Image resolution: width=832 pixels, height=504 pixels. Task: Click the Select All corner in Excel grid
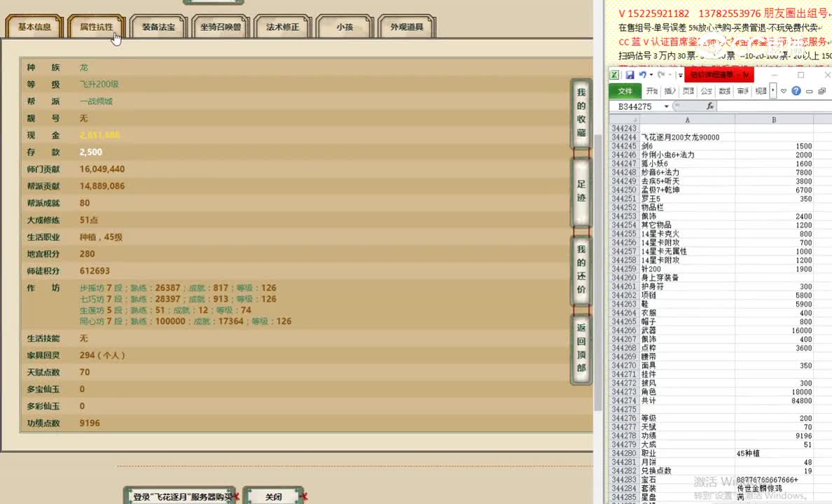pyautogui.click(x=624, y=120)
